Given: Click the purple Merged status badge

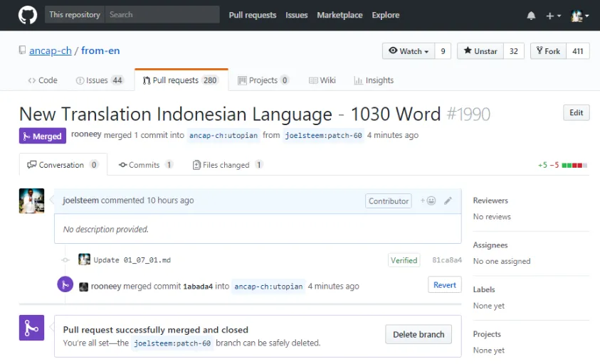Looking at the screenshot, I should coord(43,136).
